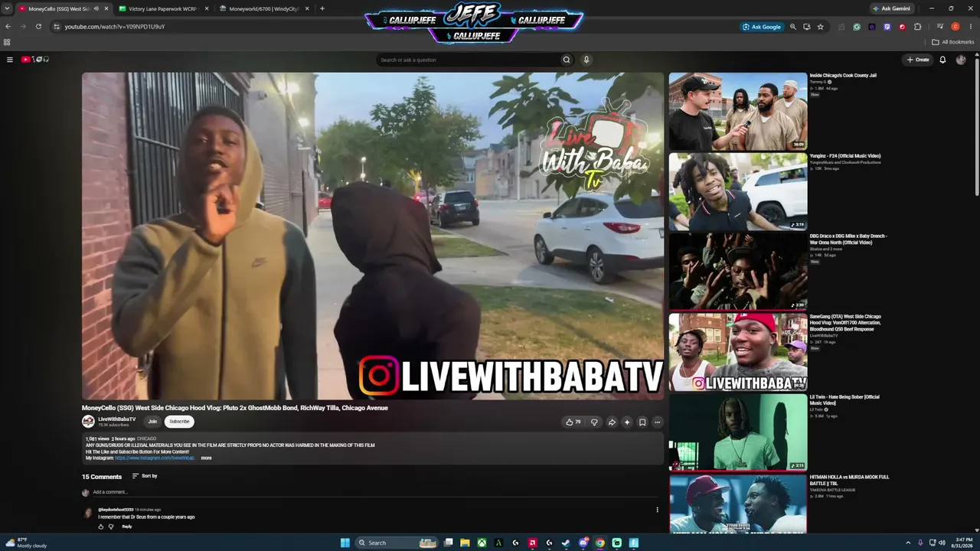Open Windows Start menu
This screenshot has height=551, width=980.
point(345,543)
